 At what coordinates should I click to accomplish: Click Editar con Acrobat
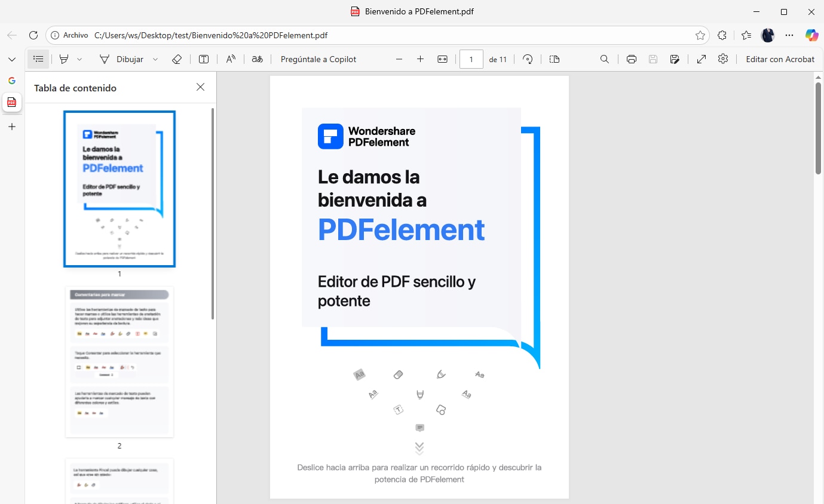780,59
